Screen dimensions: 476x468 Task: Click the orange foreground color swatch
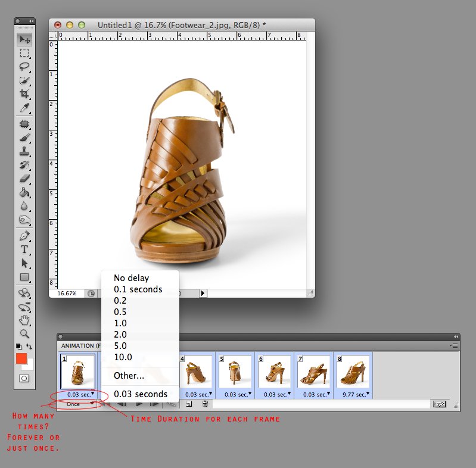point(21,359)
